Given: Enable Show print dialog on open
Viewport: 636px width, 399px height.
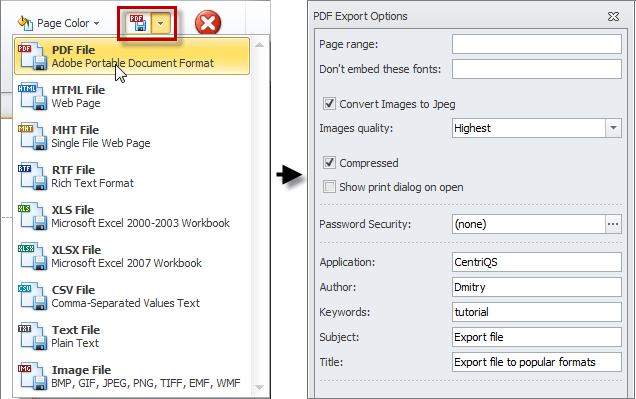Looking at the screenshot, I should [329, 187].
